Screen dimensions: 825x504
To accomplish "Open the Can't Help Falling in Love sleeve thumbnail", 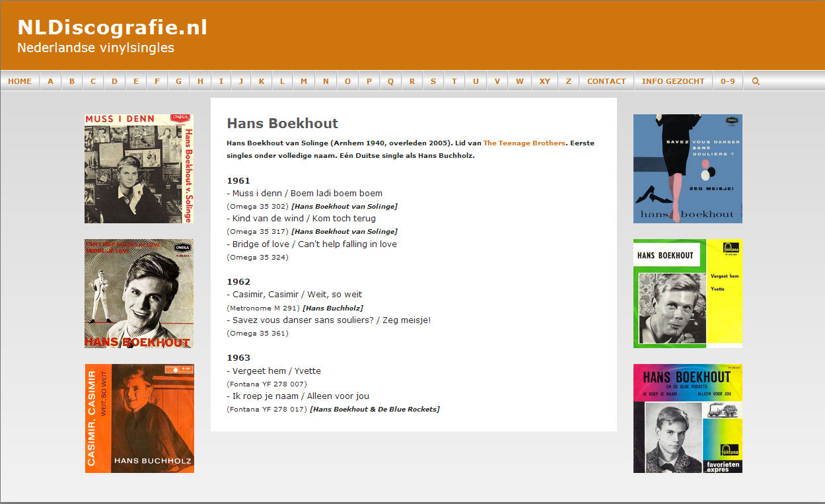I will tap(139, 293).
